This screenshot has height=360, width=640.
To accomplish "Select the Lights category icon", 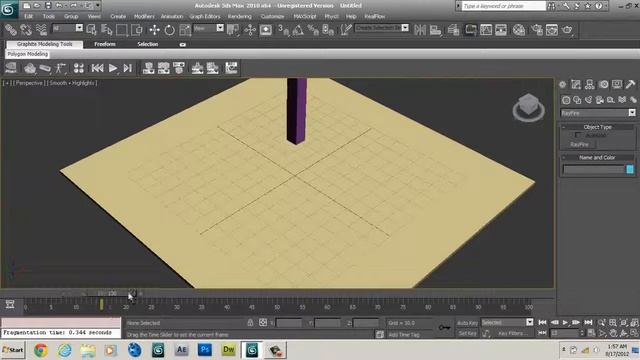I will point(588,100).
